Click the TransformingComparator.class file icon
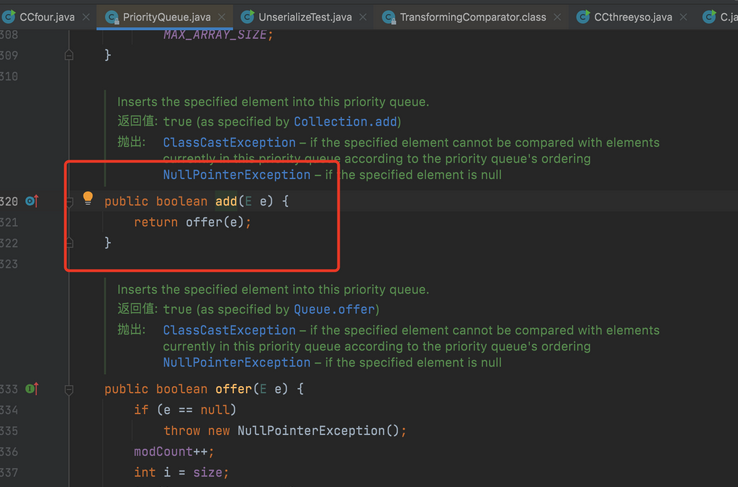This screenshot has width=738, height=487. pos(389,17)
